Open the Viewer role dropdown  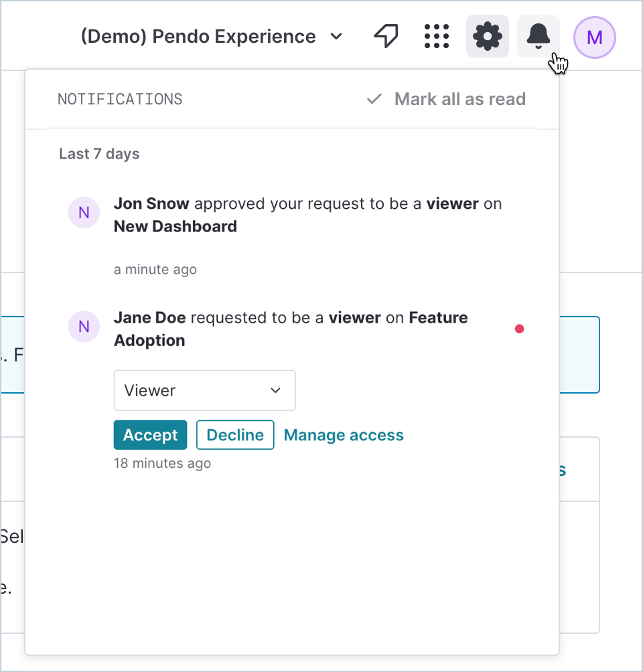pos(204,390)
